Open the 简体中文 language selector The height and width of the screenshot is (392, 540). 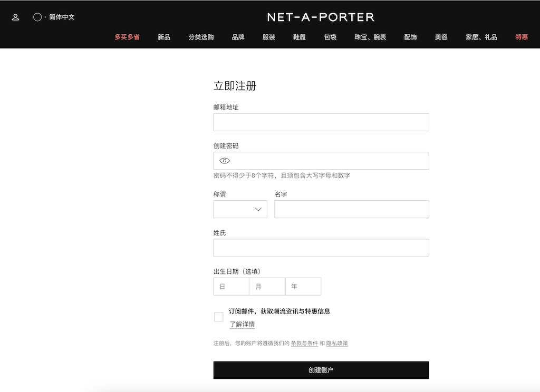point(62,17)
